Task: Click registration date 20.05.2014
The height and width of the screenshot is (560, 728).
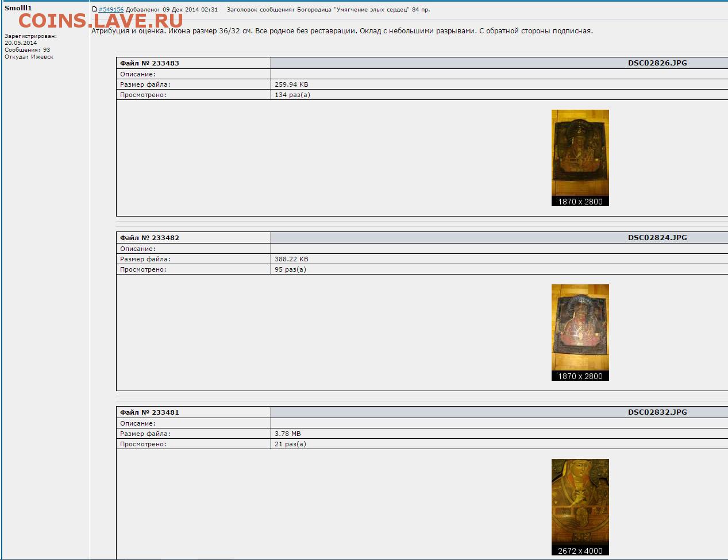Action: coord(21,43)
